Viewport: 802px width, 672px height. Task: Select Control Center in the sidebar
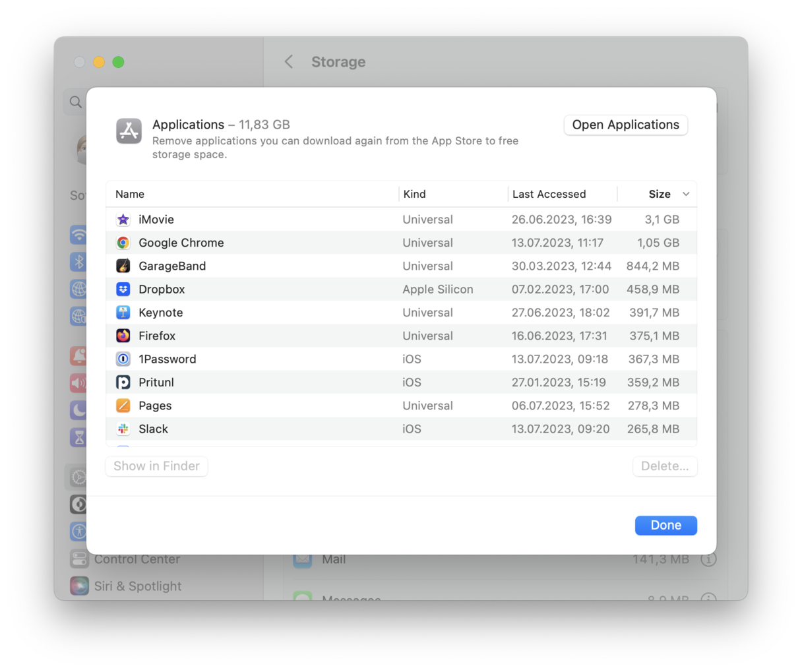[137, 559]
